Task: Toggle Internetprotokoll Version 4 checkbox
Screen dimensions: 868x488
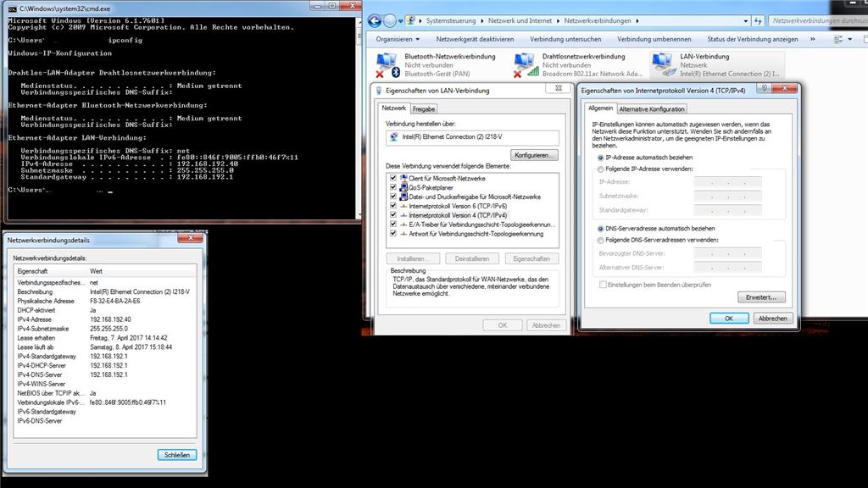Action: click(x=393, y=215)
